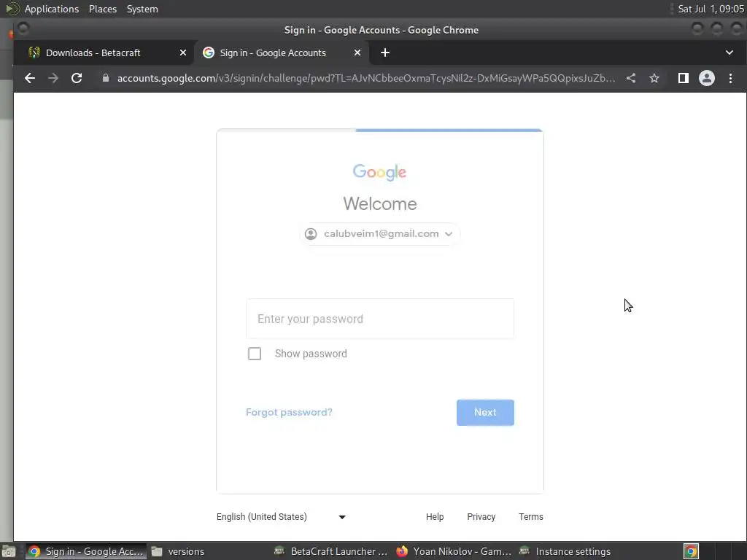The width and height of the screenshot is (747, 560).
Task: Click the blue Next button
Action: [485, 413]
